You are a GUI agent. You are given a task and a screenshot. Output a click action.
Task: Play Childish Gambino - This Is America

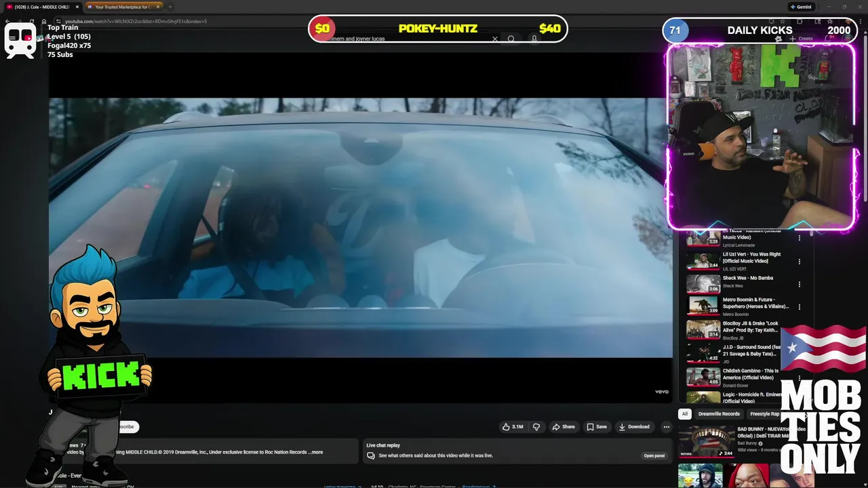pos(703,376)
